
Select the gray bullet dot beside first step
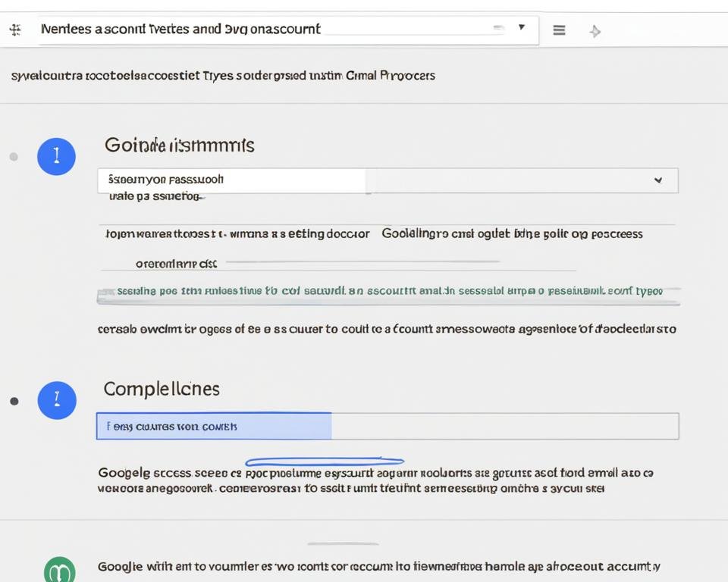(x=14, y=157)
